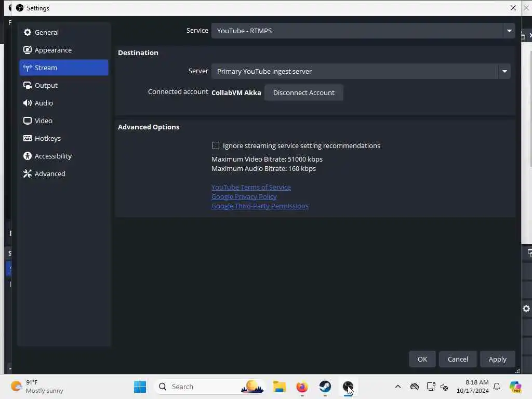Select the Stream antenna icon
The height and width of the screenshot is (399, 532).
click(x=28, y=68)
